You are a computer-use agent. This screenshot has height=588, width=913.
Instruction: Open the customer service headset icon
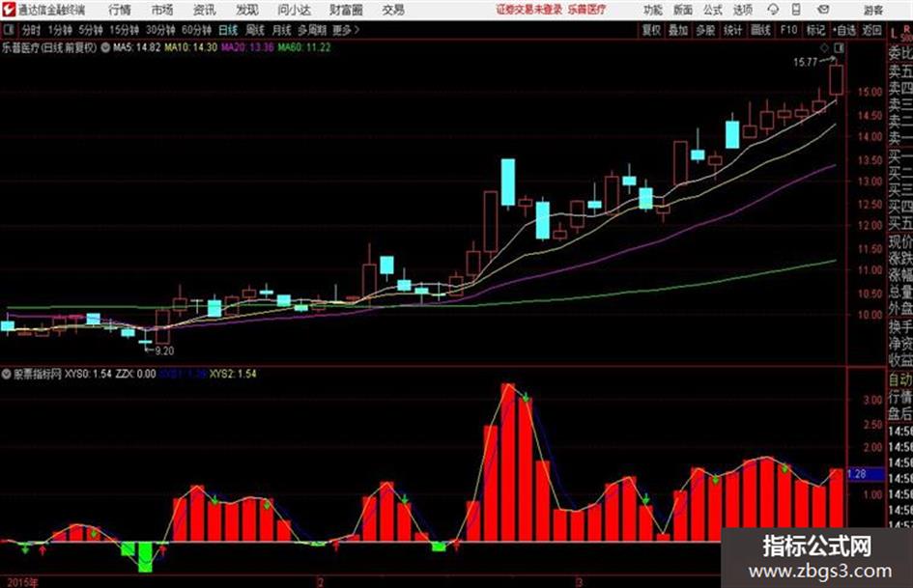pos(773,10)
